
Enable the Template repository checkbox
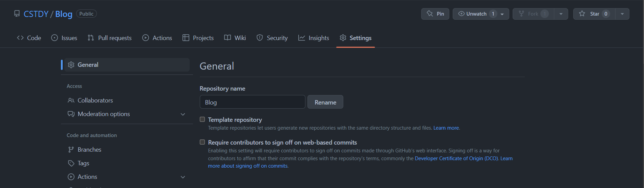pyautogui.click(x=202, y=119)
